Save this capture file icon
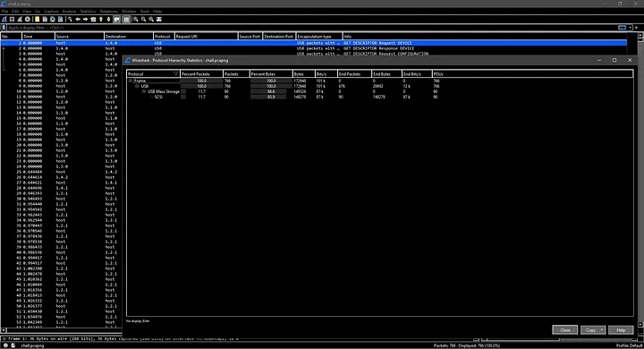Image resolution: width=644 pixels, height=349 pixels. (45, 20)
